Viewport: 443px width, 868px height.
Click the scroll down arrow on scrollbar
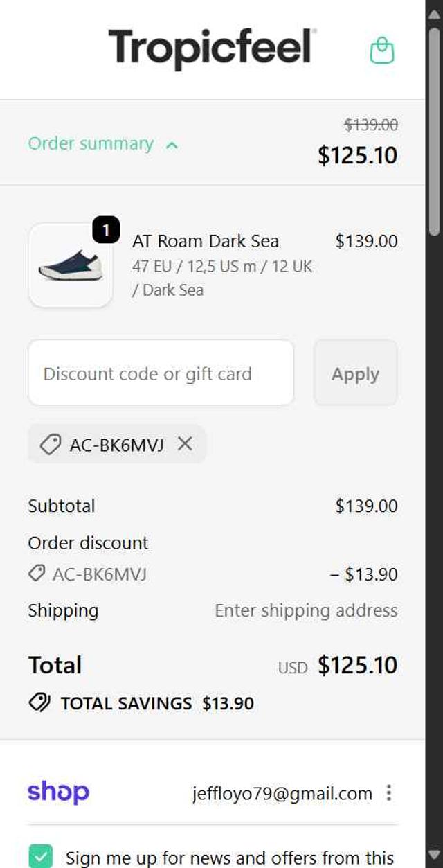coord(434,855)
